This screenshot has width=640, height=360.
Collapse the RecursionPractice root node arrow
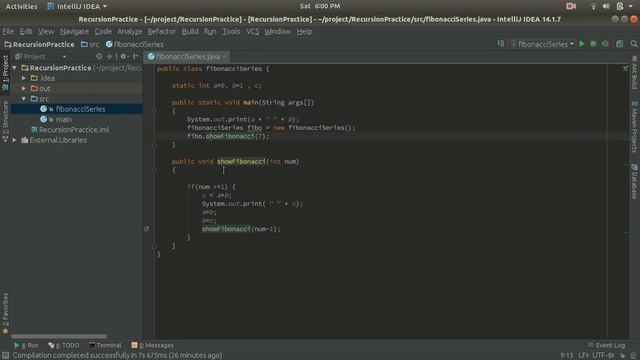click(15, 68)
